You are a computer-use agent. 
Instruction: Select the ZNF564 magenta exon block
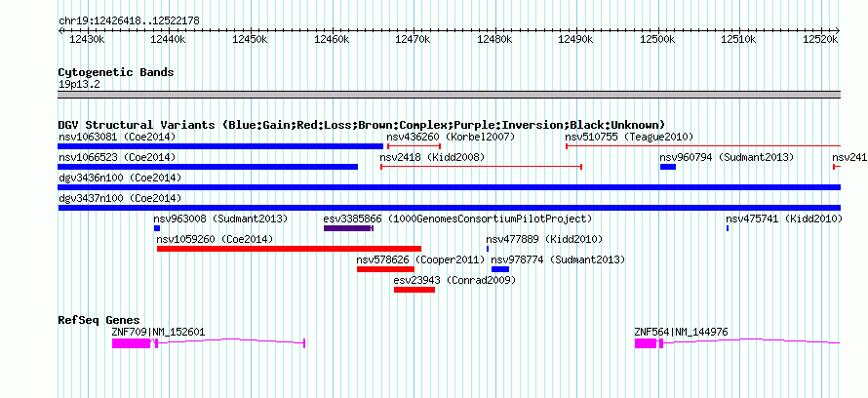coord(646,343)
